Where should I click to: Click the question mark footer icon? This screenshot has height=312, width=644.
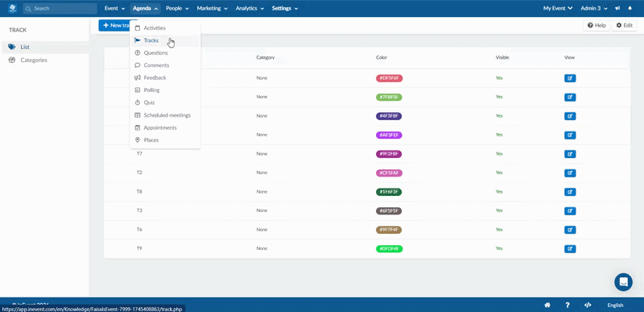click(x=568, y=305)
